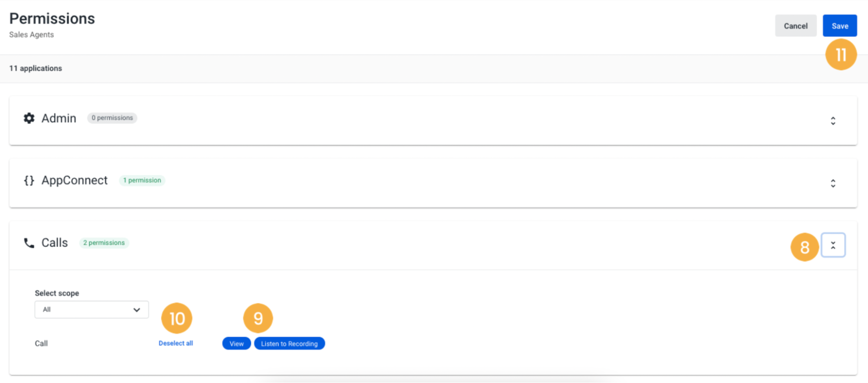The height and width of the screenshot is (383, 868).
Task: Select the Permissions page heading
Action: pos(52,18)
